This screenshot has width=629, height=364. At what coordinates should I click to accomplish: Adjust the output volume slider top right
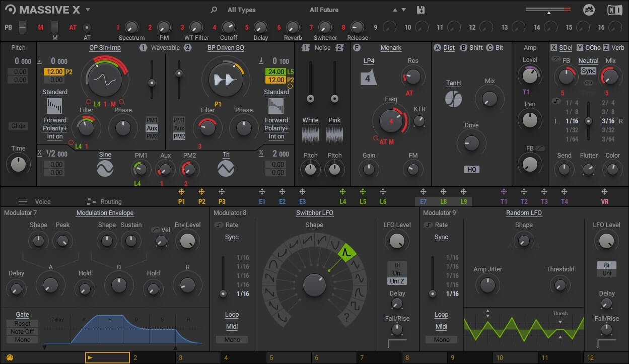coord(548,9)
